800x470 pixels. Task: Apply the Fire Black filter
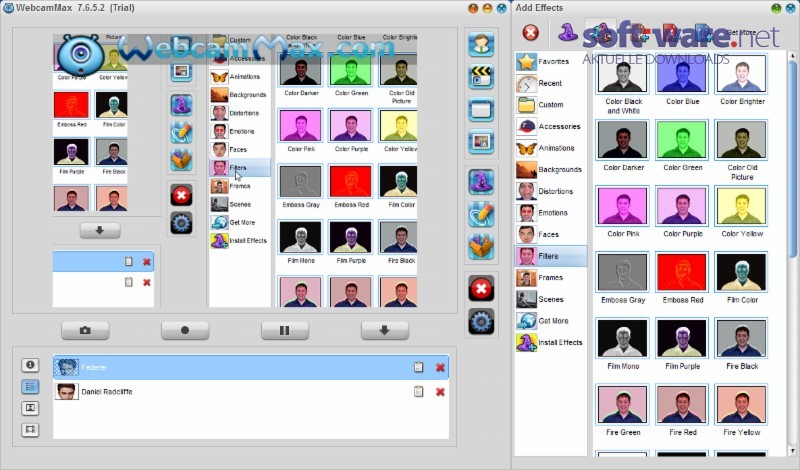[742, 338]
